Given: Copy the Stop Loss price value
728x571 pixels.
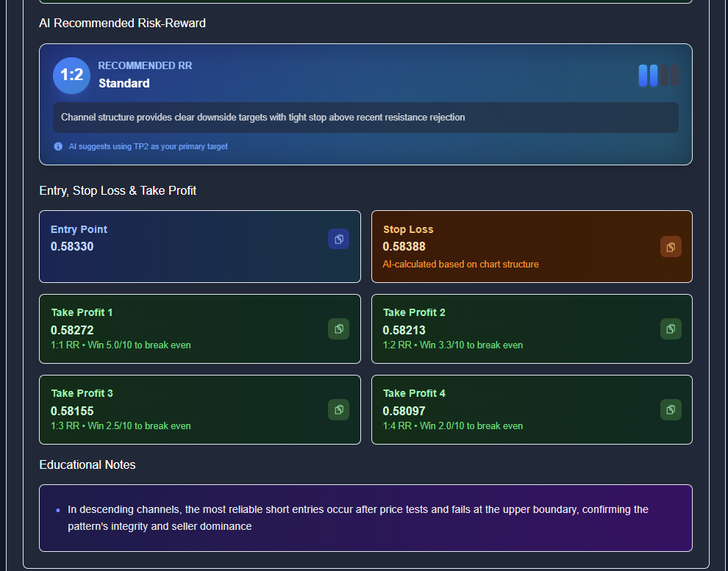Looking at the screenshot, I should tap(671, 247).
